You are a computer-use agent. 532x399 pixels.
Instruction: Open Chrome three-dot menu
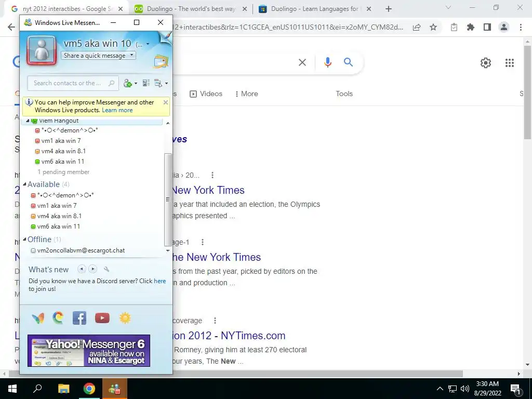coord(521,27)
